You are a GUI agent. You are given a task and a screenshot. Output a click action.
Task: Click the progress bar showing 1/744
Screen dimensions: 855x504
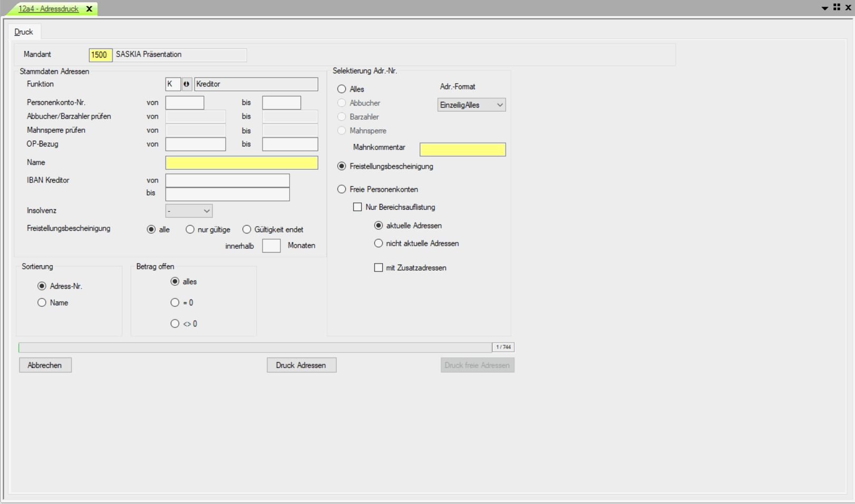pos(255,347)
